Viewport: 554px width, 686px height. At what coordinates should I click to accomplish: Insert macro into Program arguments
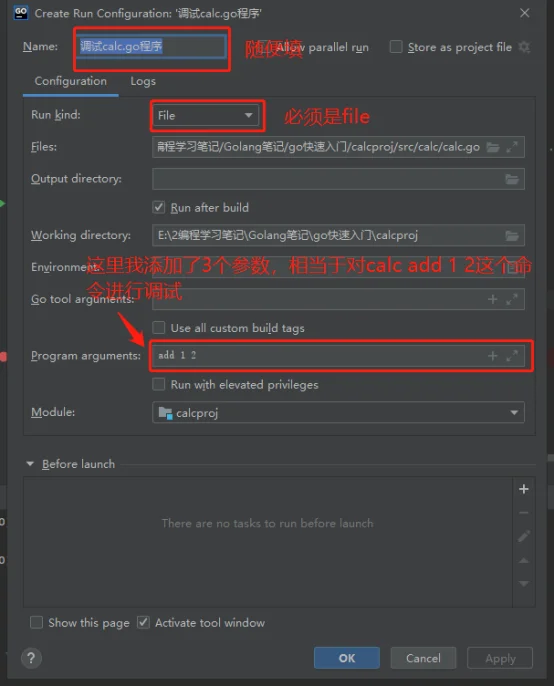click(493, 356)
